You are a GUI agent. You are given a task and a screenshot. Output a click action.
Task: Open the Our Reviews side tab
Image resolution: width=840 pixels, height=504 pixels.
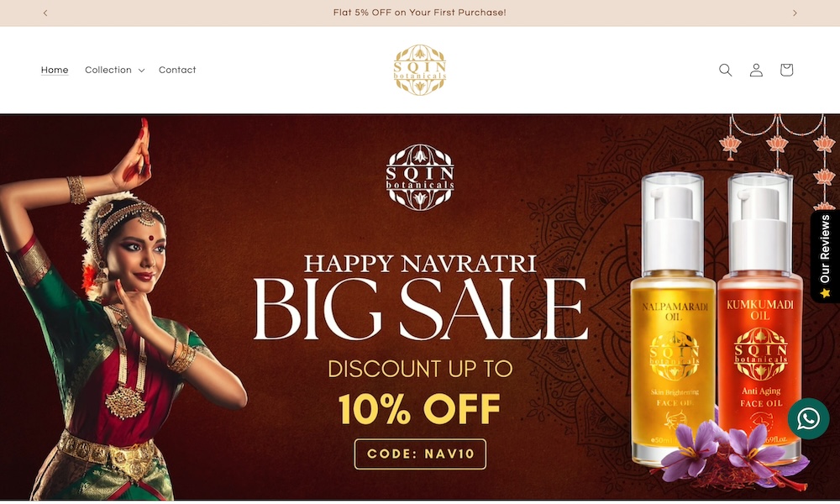(x=825, y=256)
